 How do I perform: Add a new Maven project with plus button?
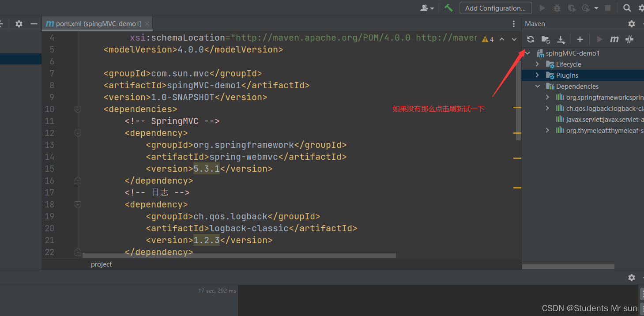pyautogui.click(x=580, y=39)
